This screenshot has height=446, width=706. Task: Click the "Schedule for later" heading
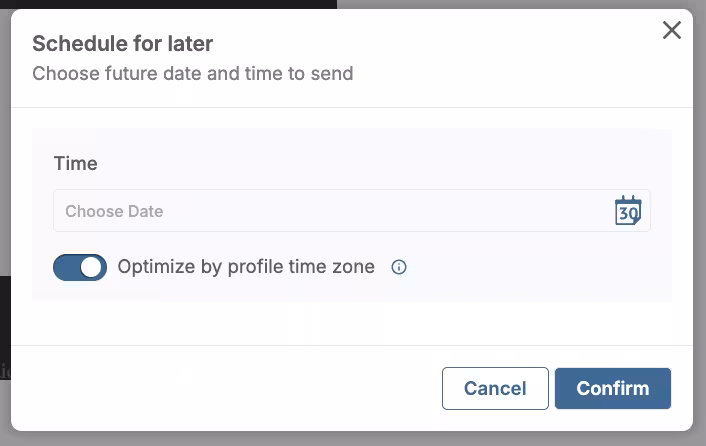tap(122, 43)
